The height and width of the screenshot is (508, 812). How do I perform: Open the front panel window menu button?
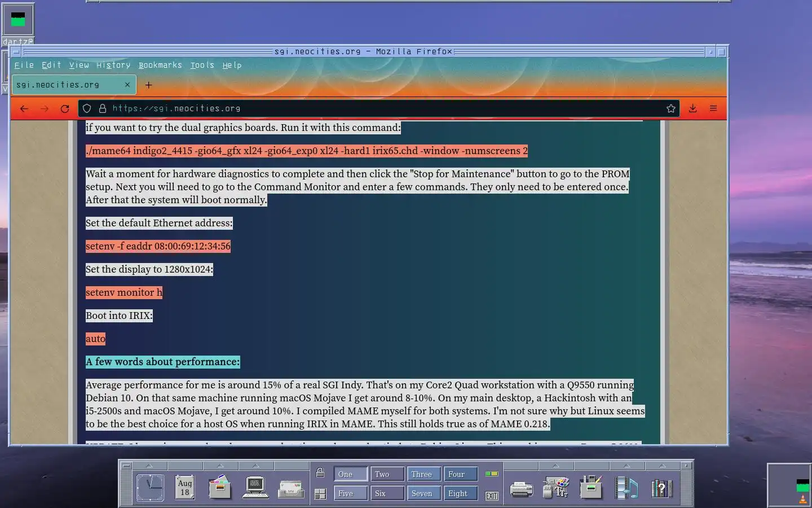coord(126,466)
